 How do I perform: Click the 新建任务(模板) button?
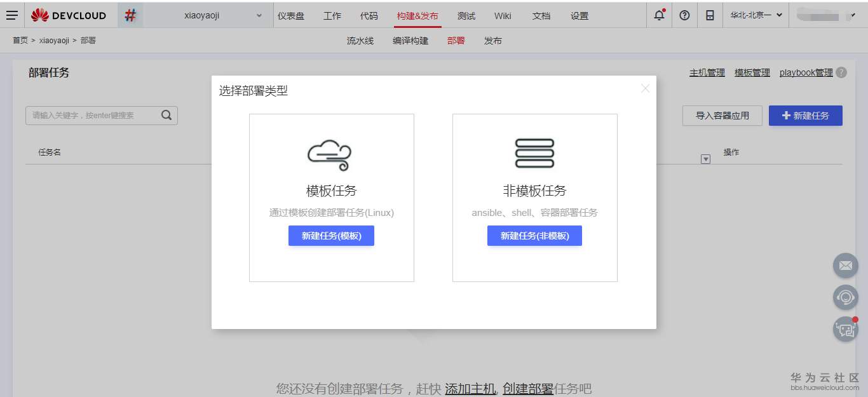tap(331, 236)
